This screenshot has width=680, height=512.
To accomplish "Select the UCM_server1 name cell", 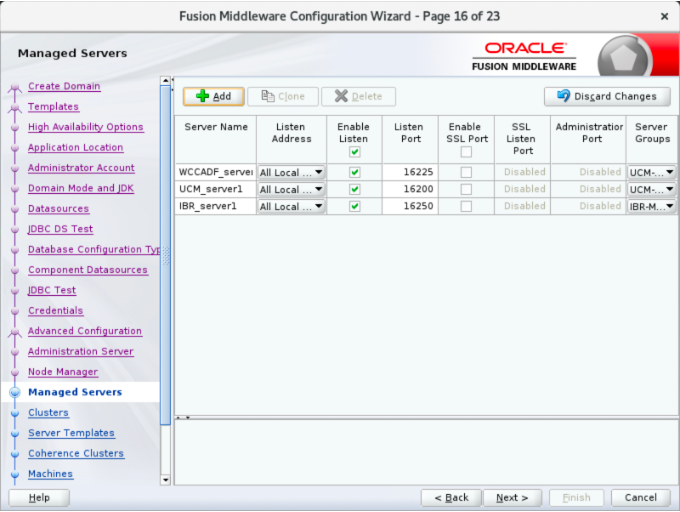I will pyautogui.click(x=216, y=189).
